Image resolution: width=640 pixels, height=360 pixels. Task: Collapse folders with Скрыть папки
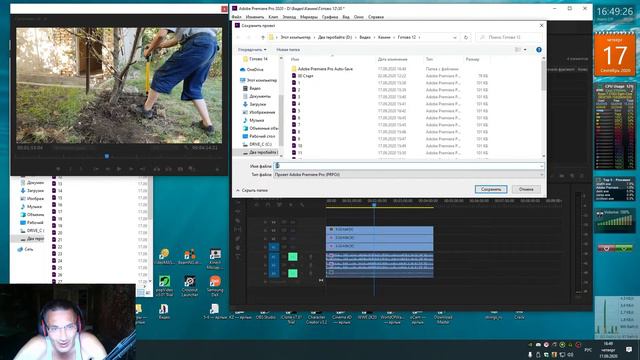pos(252,190)
